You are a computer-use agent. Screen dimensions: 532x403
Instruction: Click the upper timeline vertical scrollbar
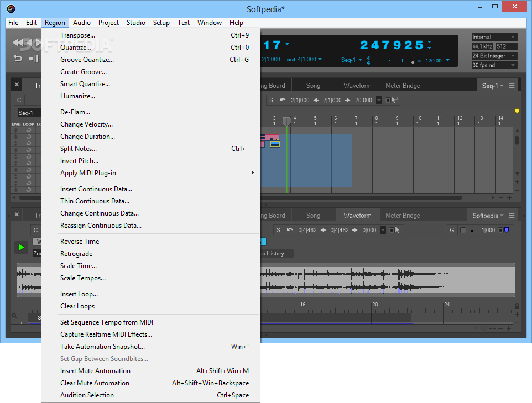click(517, 140)
